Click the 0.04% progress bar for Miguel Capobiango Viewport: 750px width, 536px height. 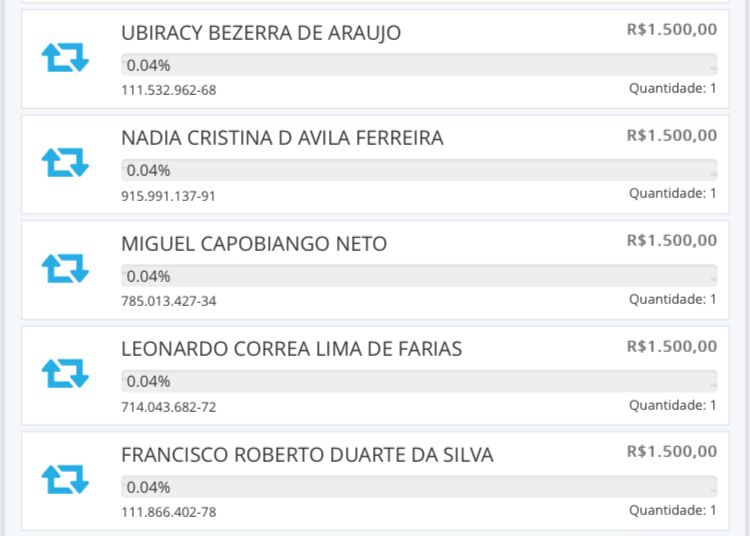tap(419, 276)
